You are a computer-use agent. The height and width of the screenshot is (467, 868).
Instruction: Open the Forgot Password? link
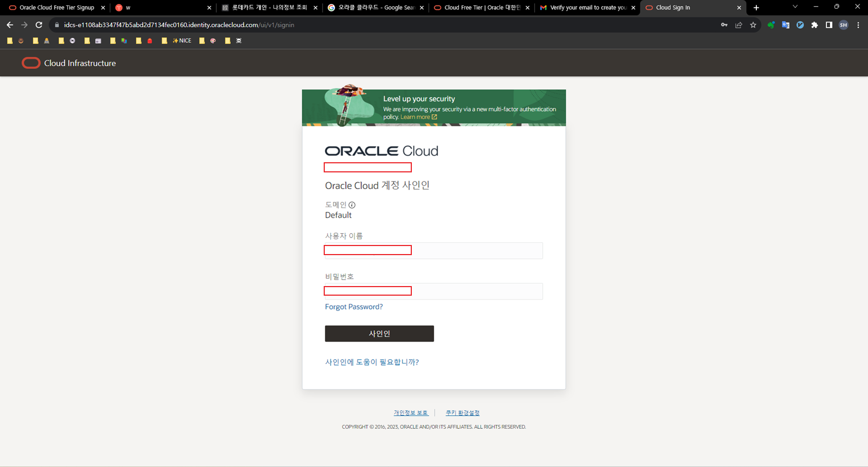pos(354,307)
